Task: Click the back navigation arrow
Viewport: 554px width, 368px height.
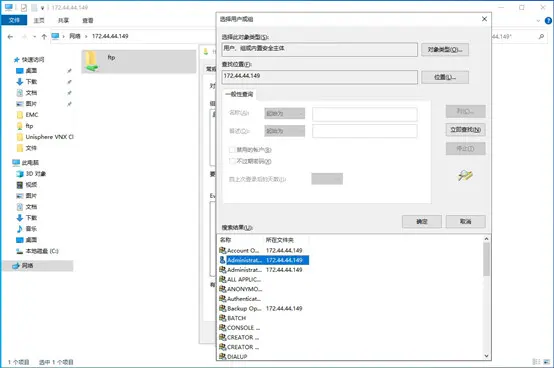Action: [x=10, y=36]
